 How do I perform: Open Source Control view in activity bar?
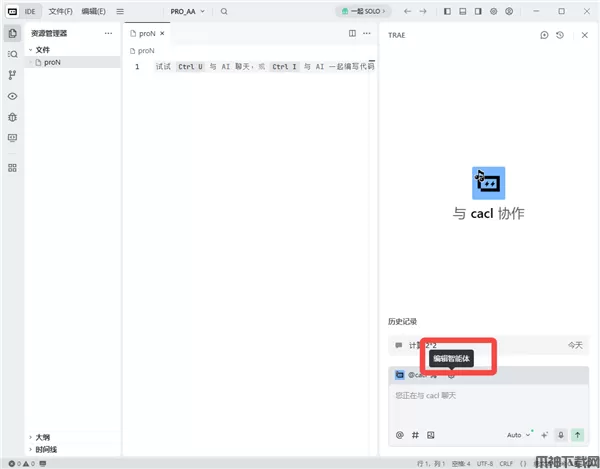click(x=12, y=75)
